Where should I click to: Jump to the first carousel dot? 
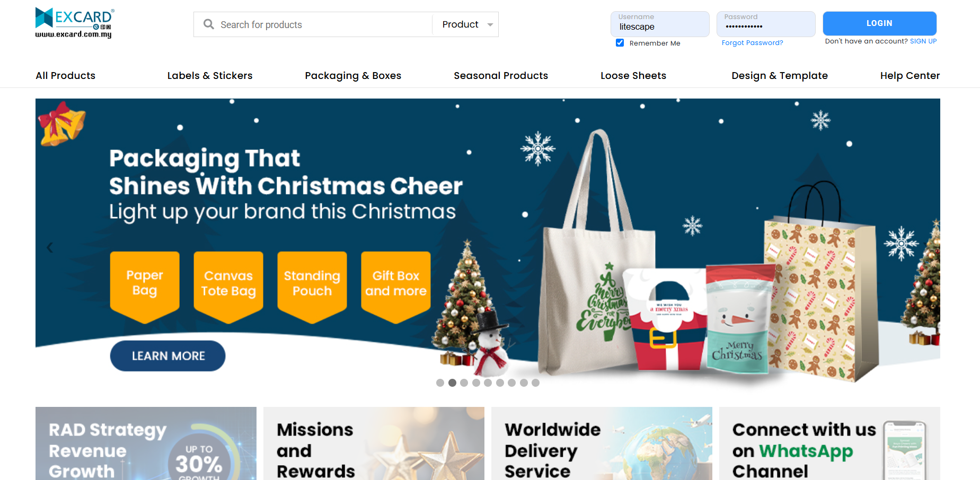click(440, 383)
